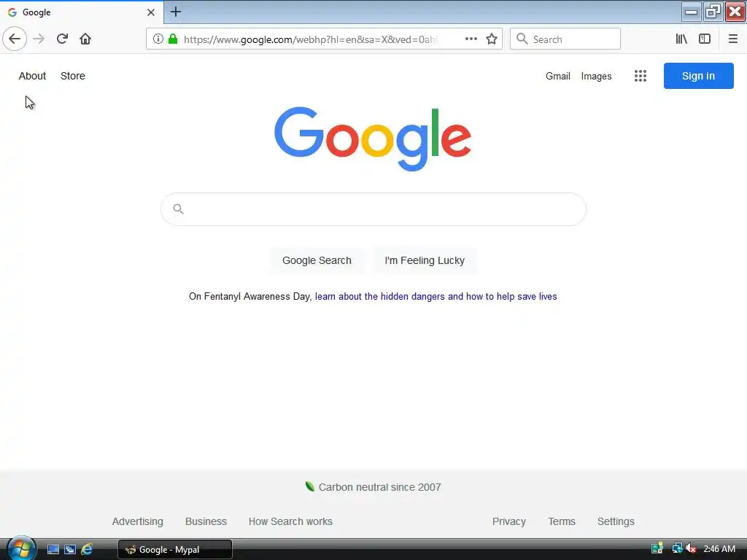Open the Privacy footer link
Viewport: 747px width, 560px height.
coord(508,521)
